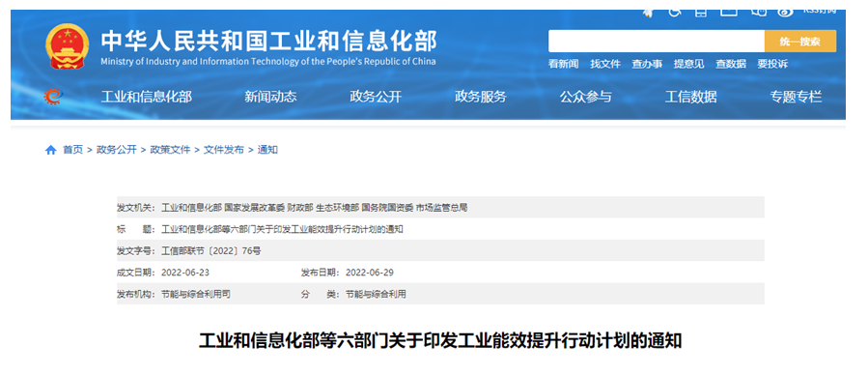
Task: Click the English ministry name subtitle
Action: [267, 62]
